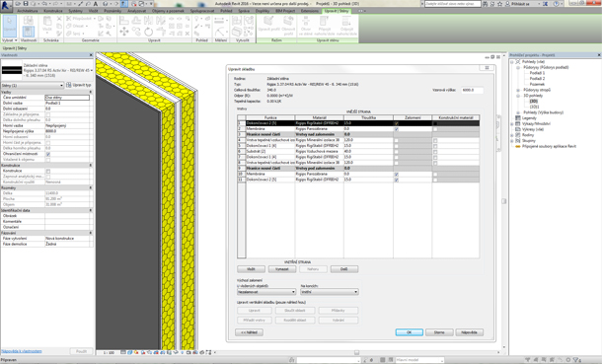602x364 pixels.
Task: Select the Move tool with four arrows
Action: click(x=124, y=32)
